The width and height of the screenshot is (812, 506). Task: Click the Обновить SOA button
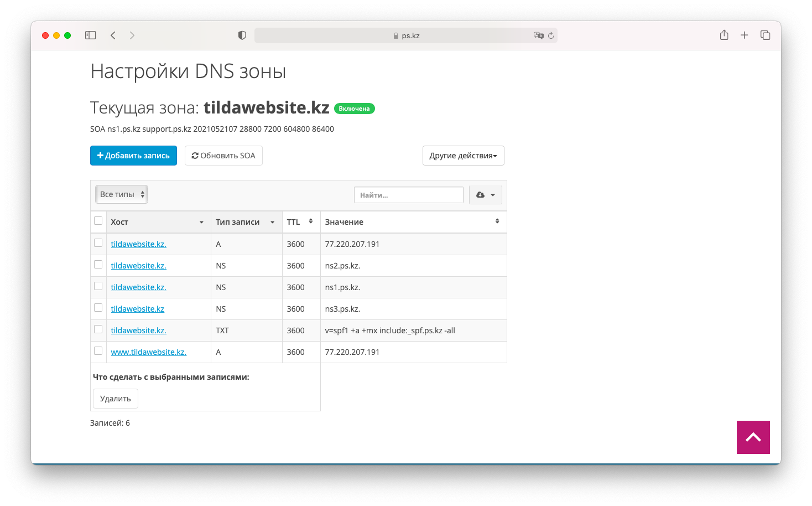click(223, 156)
